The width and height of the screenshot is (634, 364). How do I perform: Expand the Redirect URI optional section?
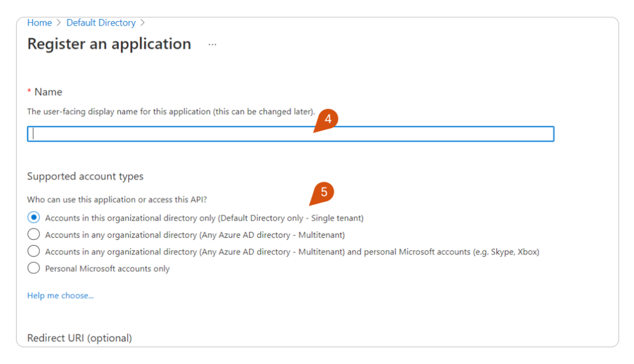80,338
